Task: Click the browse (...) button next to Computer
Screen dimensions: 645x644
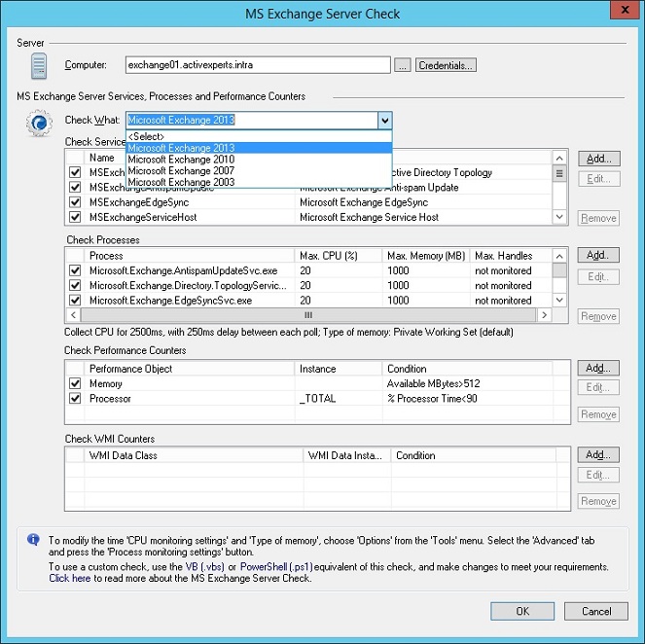Action: tap(403, 65)
